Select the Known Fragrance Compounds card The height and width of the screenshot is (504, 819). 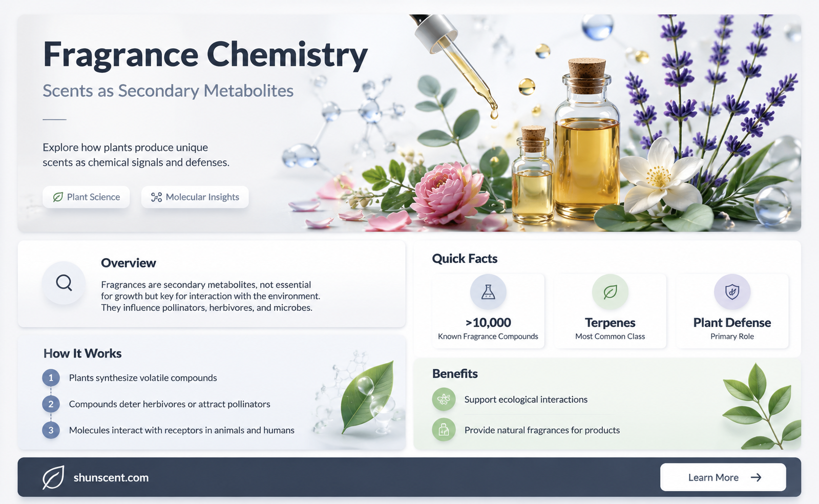pos(488,311)
